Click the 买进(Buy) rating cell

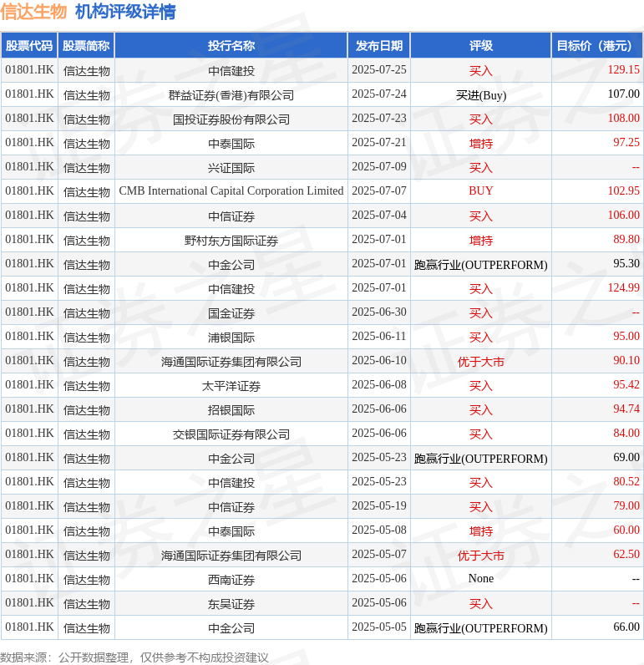click(481, 95)
